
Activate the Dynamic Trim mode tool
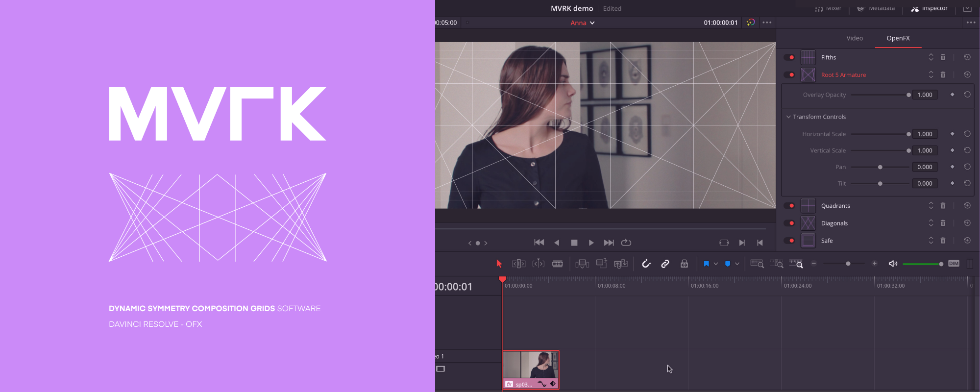[538, 264]
